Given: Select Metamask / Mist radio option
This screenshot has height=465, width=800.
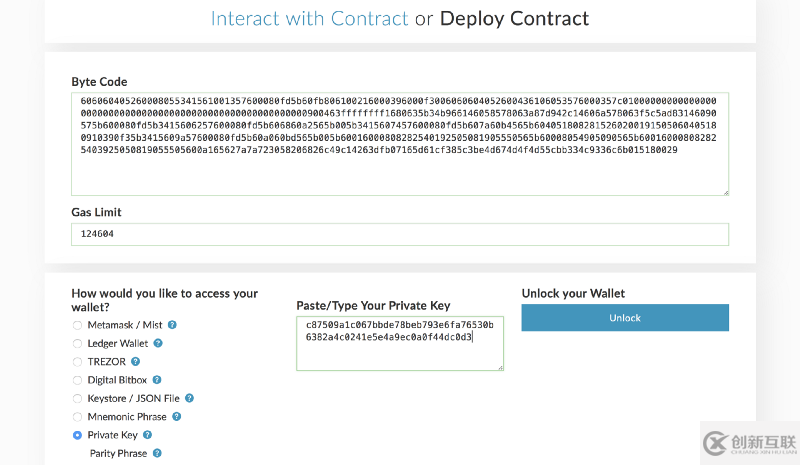Looking at the screenshot, I should [x=77, y=325].
